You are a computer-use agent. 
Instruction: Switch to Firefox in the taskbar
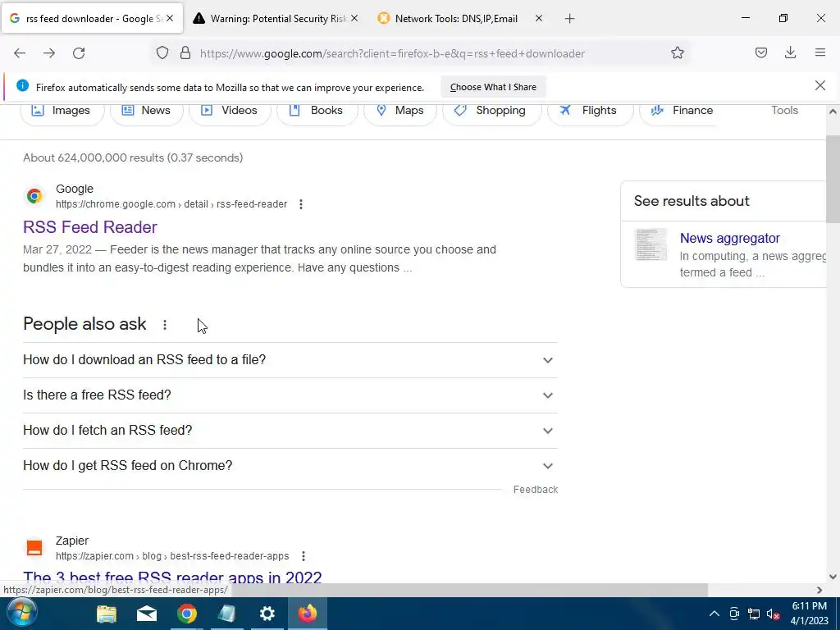coord(308,614)
